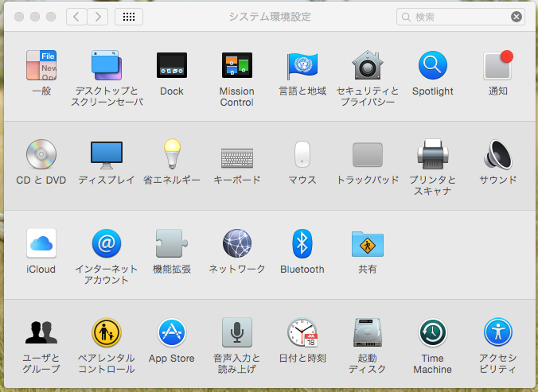
Task: Open 音声入力と読み上げ microphone icon
Action: click(236, 332)
